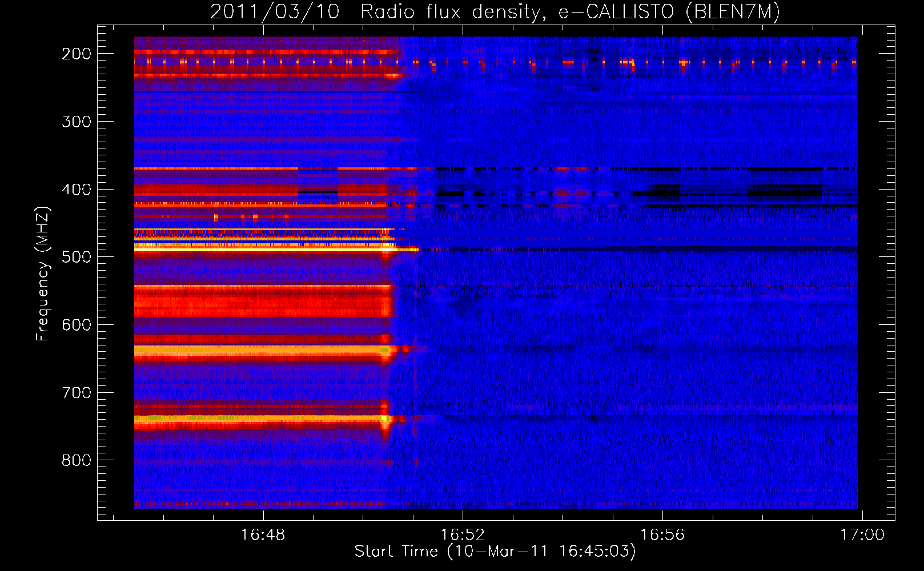Click the 200 frequency tick label
Image resolution: width=924 pixels, height=571 pixels.
coord(77,54)
